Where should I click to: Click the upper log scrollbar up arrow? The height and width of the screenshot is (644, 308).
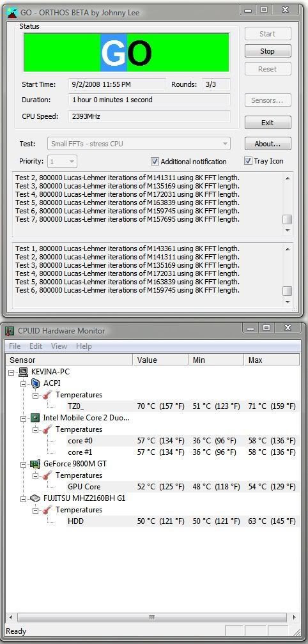288,178
